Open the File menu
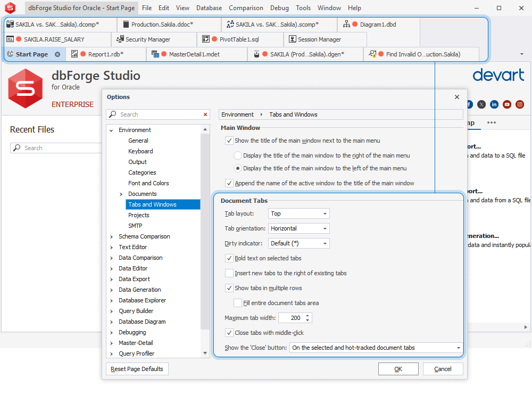Viewport: 532px width, 395px height. click(147, 8)
